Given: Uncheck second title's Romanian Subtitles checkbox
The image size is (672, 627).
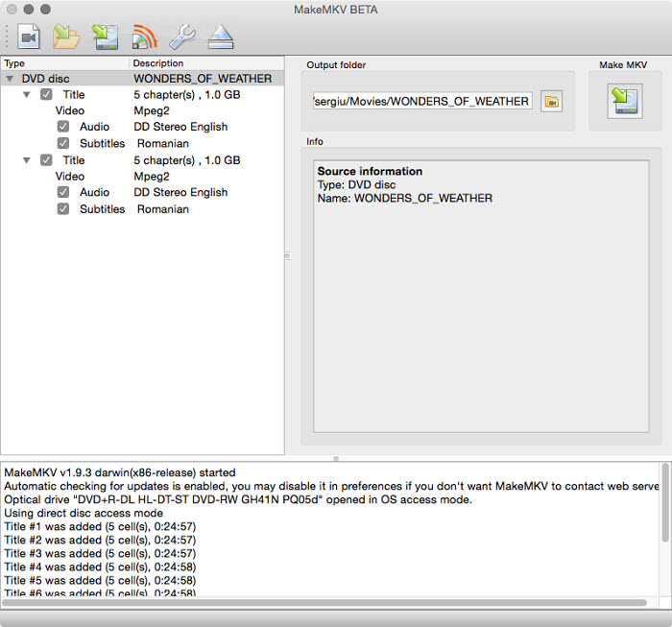Looking at the screenshot, I should coord(63,208).
